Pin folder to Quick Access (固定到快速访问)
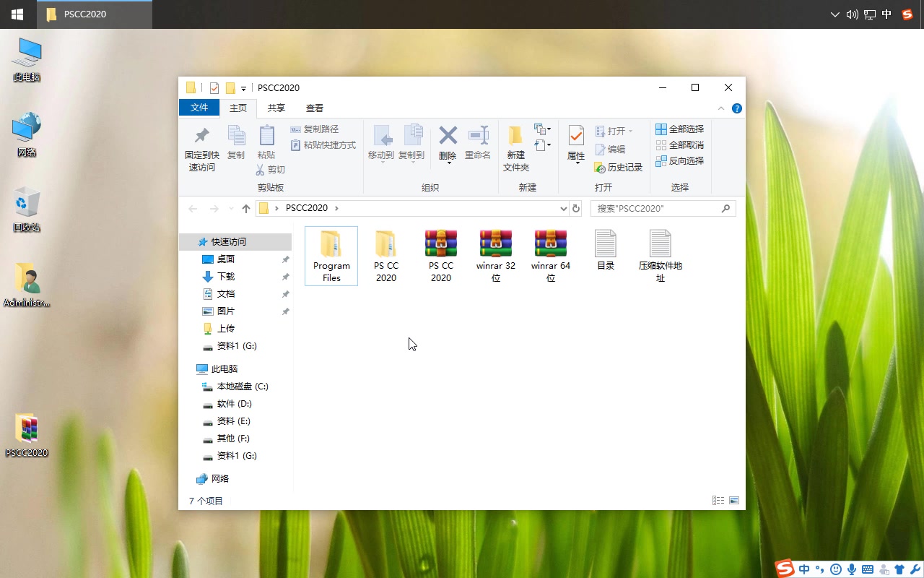Image resolution: width=924 pixels, height=578 pixels. click(x=201, y=150)
